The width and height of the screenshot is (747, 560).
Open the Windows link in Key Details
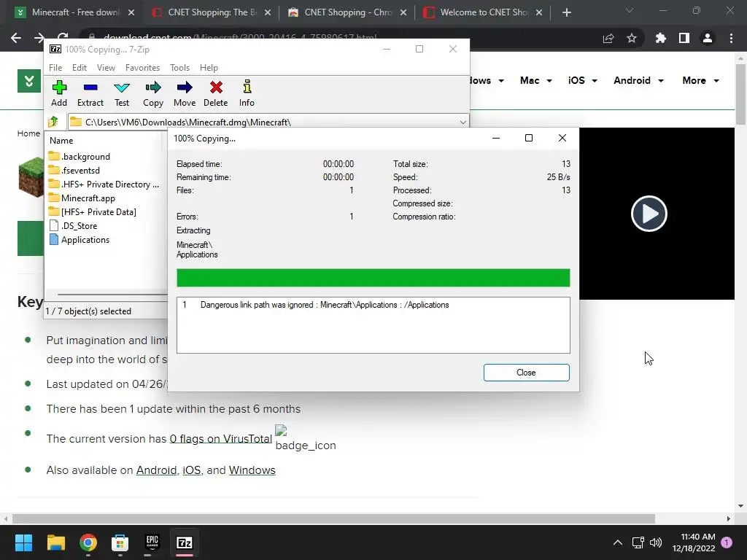pyautogui.click(x=252, y=470)
